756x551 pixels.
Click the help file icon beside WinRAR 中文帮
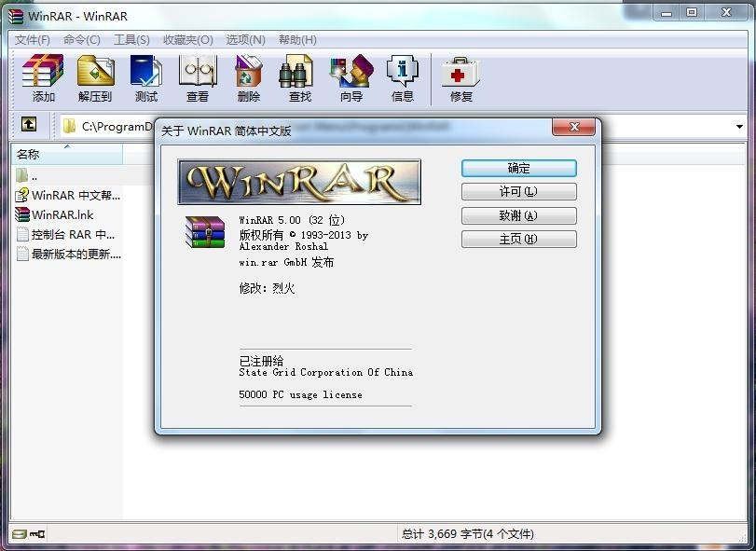click(21, 195)
